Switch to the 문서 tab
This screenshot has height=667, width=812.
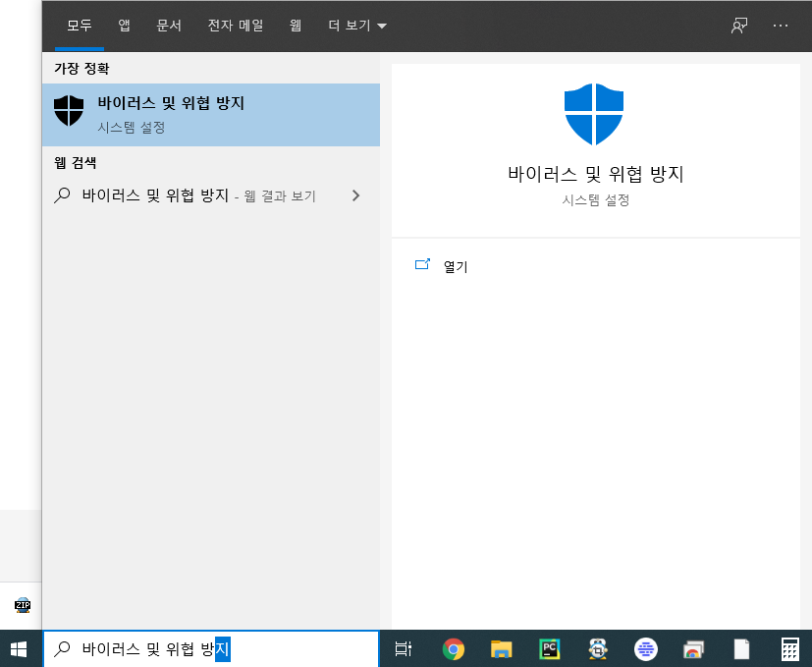pos(169,26)
